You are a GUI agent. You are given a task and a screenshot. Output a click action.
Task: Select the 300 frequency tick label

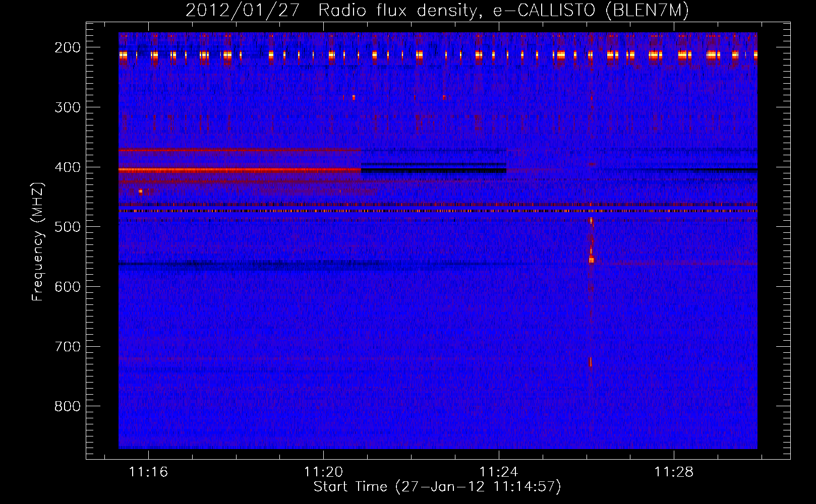67,107
